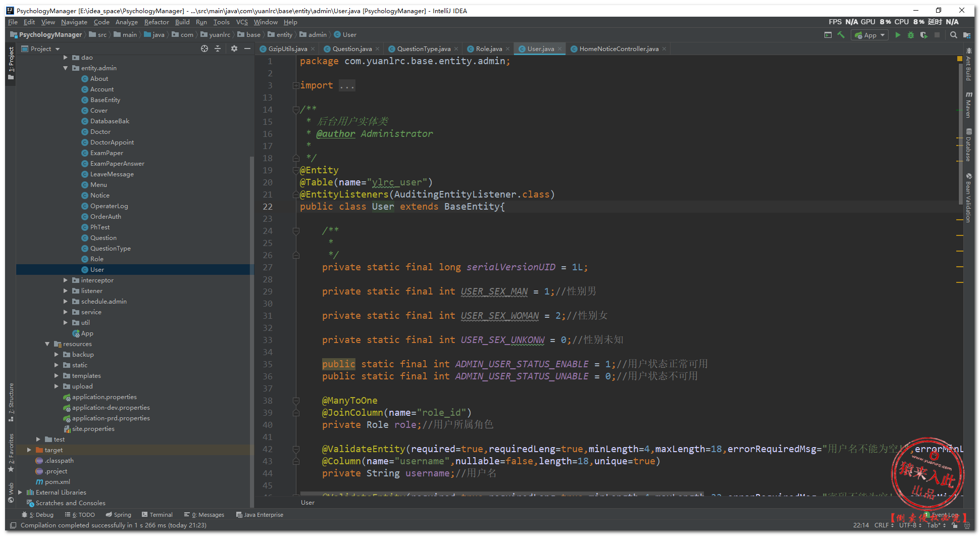Click the 22:14 cursor position indicator
The height and width of the screenshot is (536, 980).
click(x=861, y=525)
